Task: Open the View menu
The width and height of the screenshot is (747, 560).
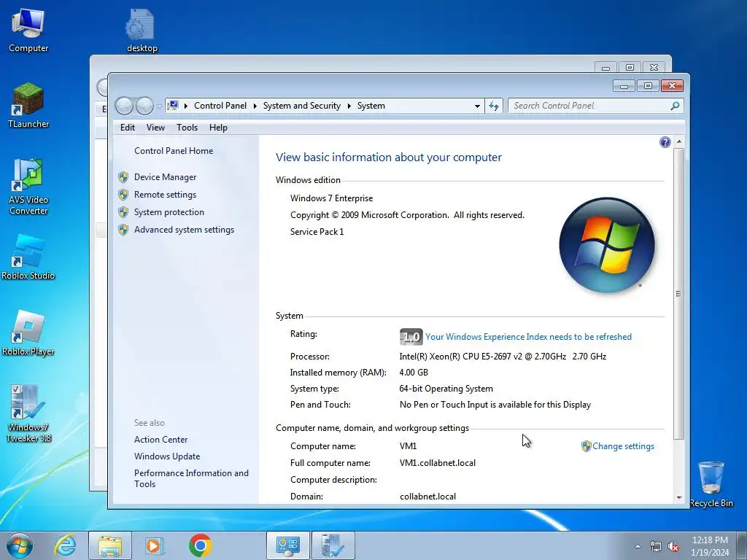Action: [156, 128]
